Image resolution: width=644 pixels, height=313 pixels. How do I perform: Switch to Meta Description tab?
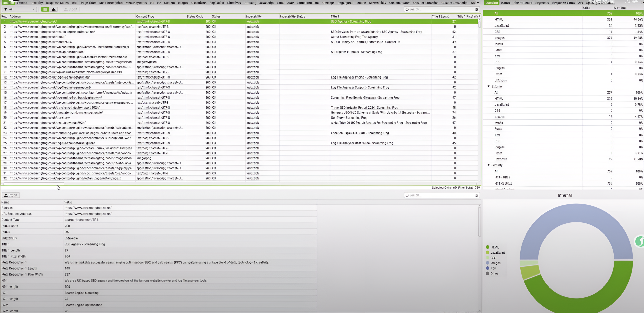click(111, 3)
